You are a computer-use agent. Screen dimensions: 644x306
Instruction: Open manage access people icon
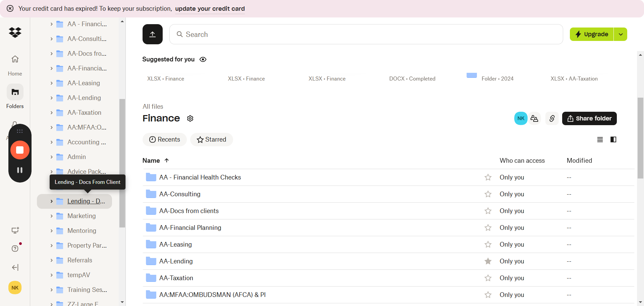coord(534,118)
